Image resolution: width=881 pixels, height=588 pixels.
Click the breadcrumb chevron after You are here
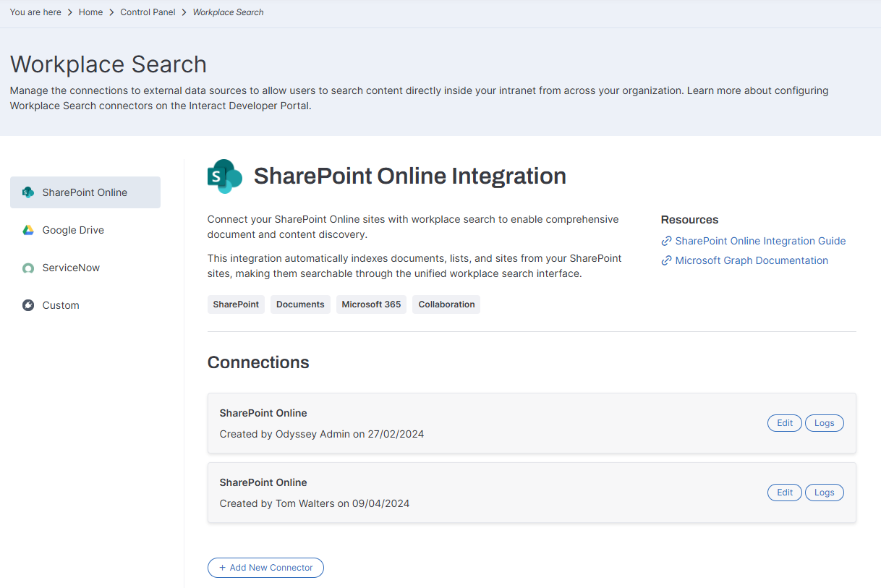[70, 12]
